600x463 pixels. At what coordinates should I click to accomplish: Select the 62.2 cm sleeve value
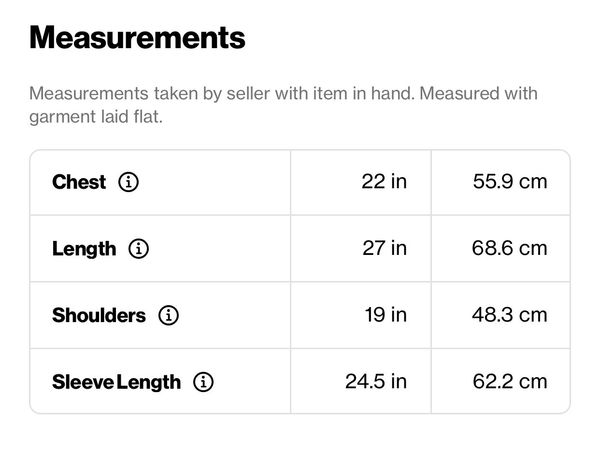510,382
